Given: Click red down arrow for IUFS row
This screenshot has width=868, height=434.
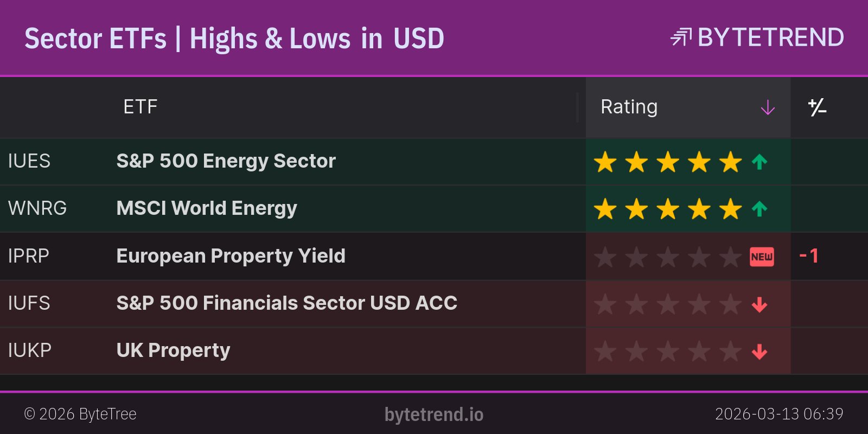Looking at the screenshot, I should (759, 304).
